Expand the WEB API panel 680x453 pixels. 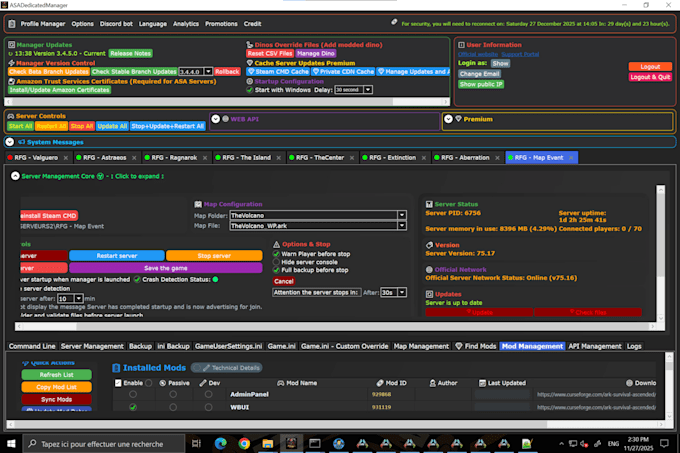pyautogui.click(x=216, y=119)
